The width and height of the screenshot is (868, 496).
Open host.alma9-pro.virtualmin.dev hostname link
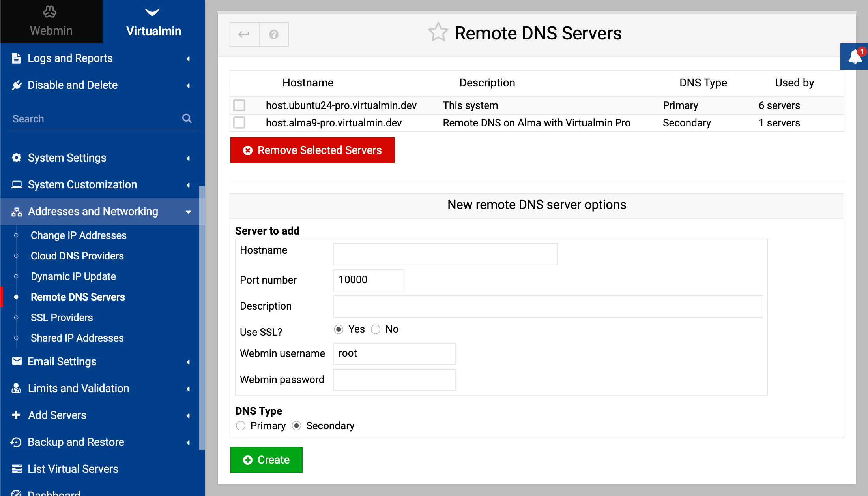tap(334, 123)
